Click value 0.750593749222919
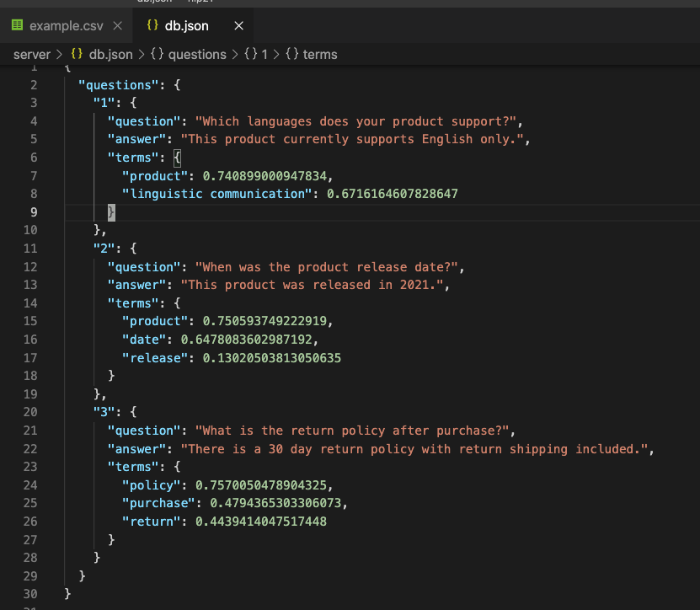Screen dimensions: 700x610 (x=265, y=321)
